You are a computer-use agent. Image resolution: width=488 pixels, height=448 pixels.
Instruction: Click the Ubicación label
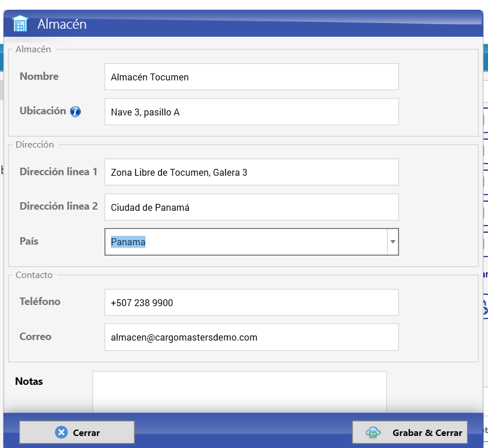click(x=42, y=111)
